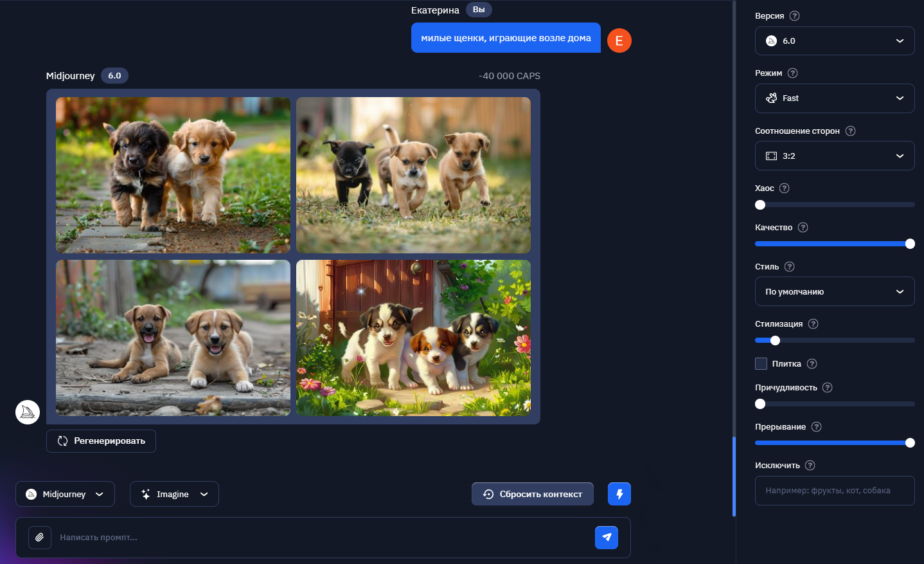Click the Регенерировать button

[x=101, y=441]
